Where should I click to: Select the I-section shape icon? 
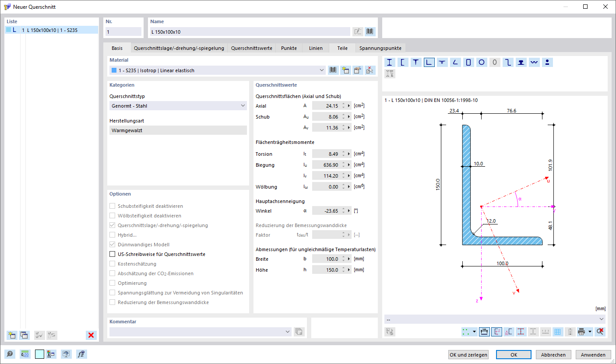click(x=390, y=62)
